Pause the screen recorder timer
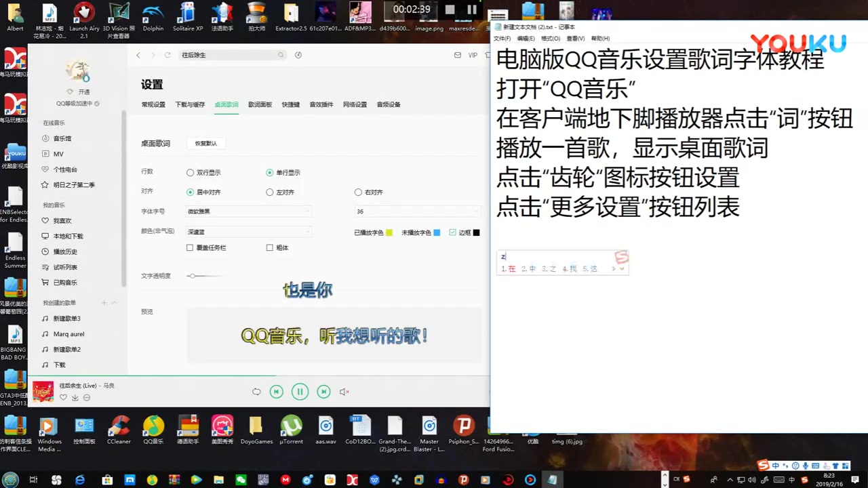868x488 pixels. pyautogui.click(x=472, y=9)
